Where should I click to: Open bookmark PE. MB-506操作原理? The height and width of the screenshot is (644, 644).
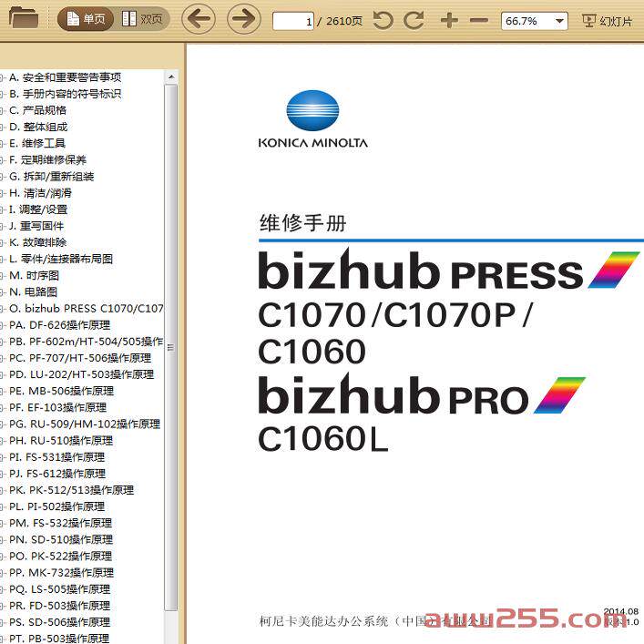[61, 391]
